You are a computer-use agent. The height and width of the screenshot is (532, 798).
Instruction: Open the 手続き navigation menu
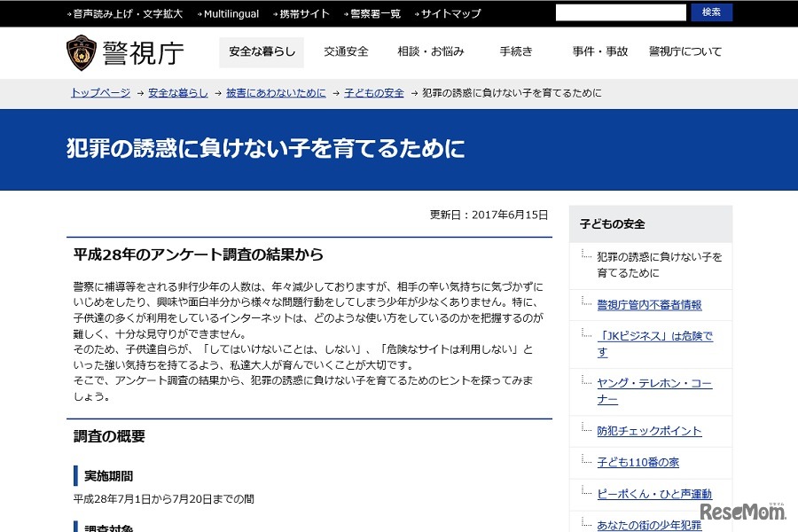click(516, 51)
